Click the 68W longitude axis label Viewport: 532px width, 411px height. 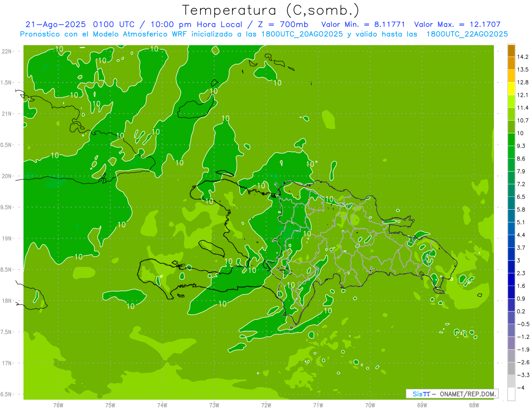474,405
